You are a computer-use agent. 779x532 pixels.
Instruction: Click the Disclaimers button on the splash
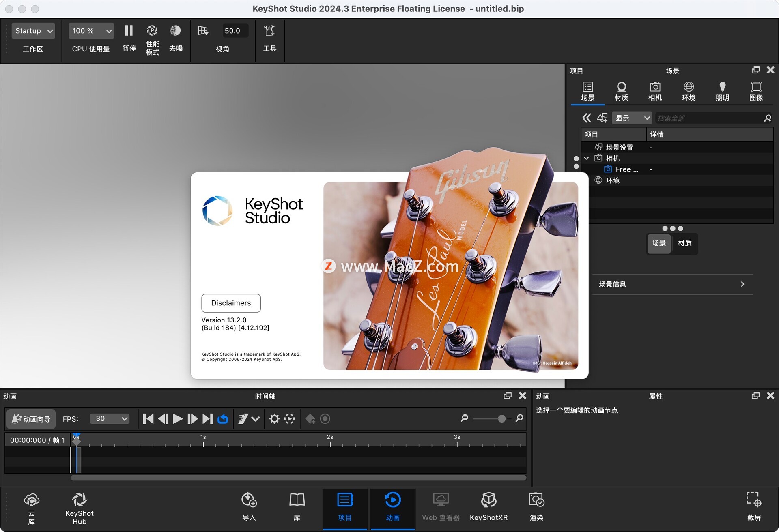231,303
